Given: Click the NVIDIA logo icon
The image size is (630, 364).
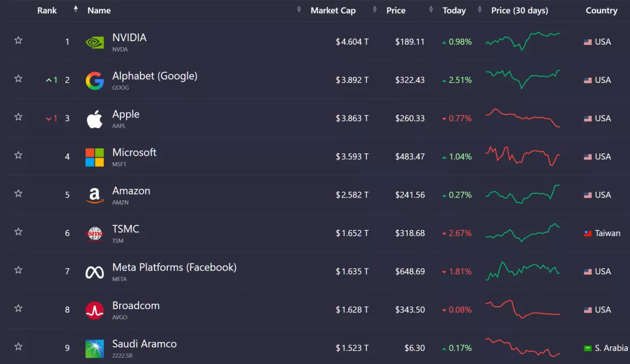Looking at the screenshot, I should click(x=94, y=42).
